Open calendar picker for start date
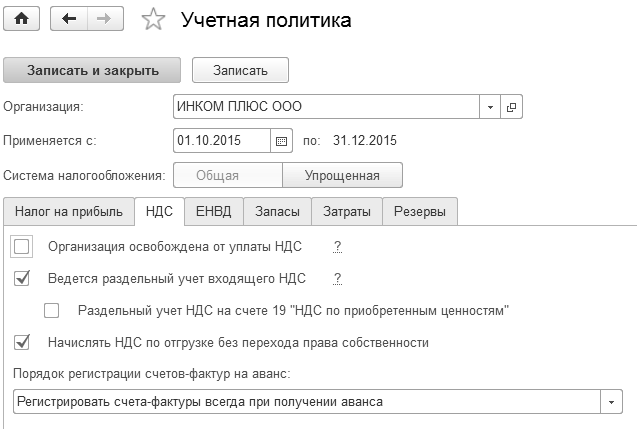The width and height of the screenshot is (637, 429). coord(281,141)
